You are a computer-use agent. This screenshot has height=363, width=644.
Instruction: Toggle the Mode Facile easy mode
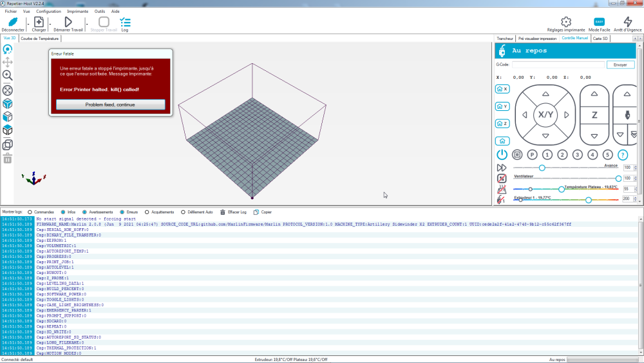599,22
